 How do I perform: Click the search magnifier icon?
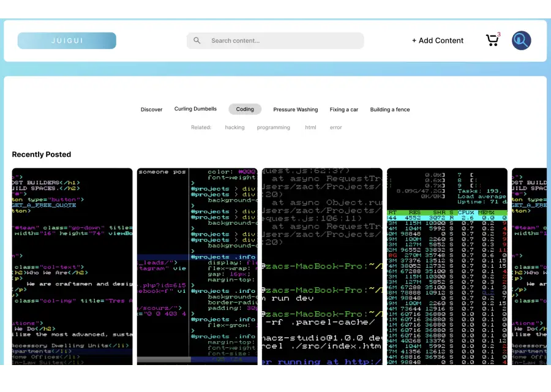pos(197,40)
